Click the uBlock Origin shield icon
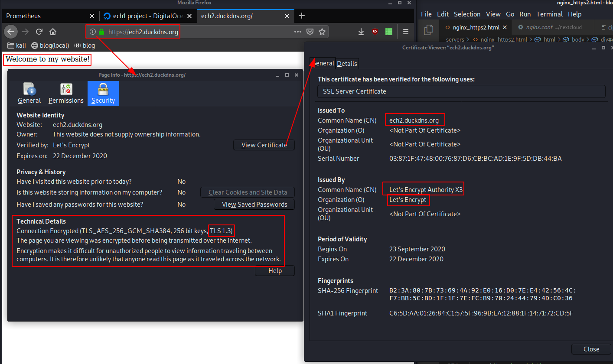 point(375,32)
